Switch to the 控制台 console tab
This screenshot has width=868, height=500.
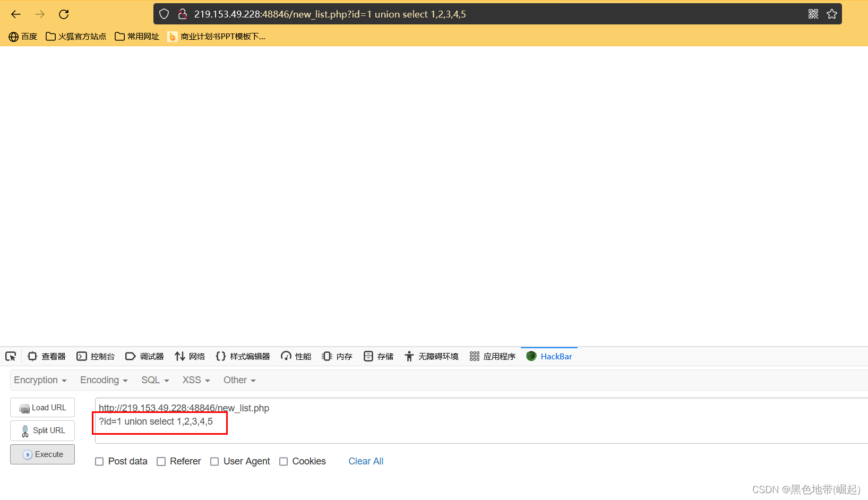tap(96, 356)
